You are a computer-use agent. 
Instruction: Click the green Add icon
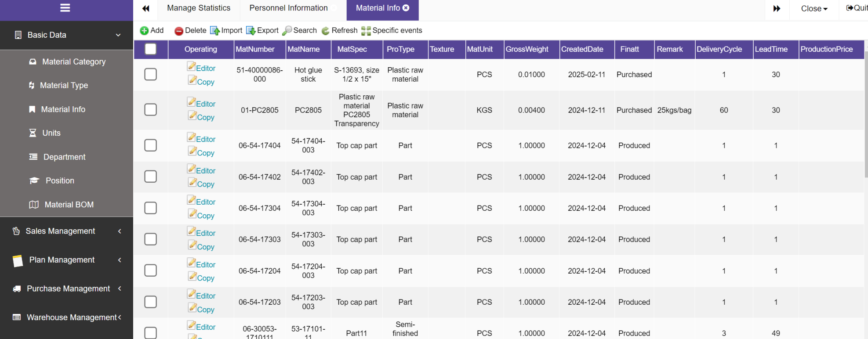click(x=144, y=31)
